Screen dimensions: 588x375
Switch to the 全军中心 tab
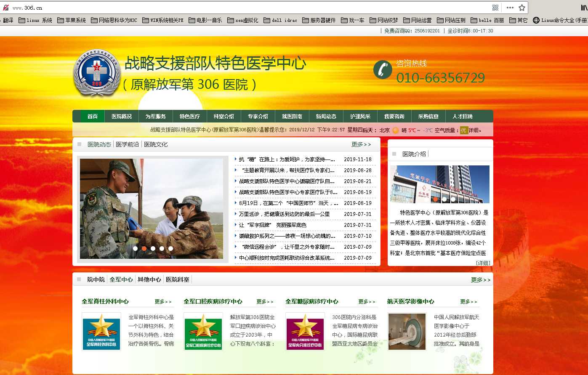[121, 279]
